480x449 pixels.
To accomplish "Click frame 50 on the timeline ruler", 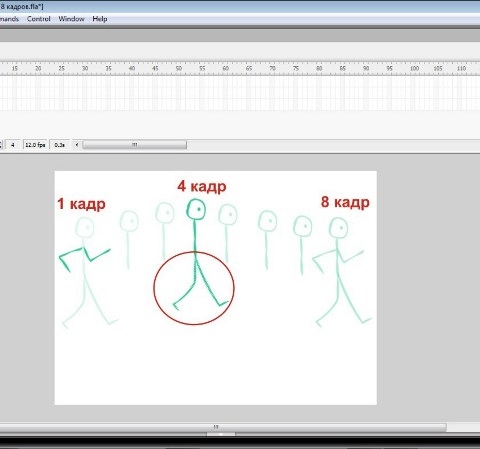I will tap(179, 68).
